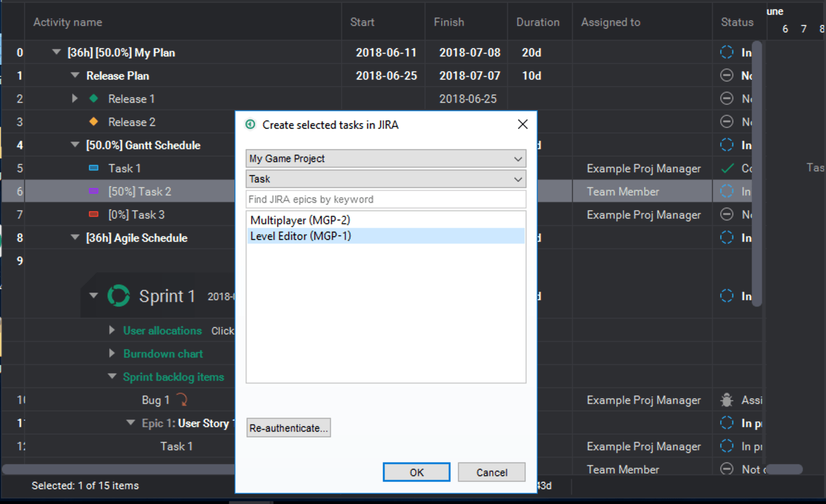Expand the Release 1 row
The height and width of the screenshot is (504, 826).
tap(75, 98)
